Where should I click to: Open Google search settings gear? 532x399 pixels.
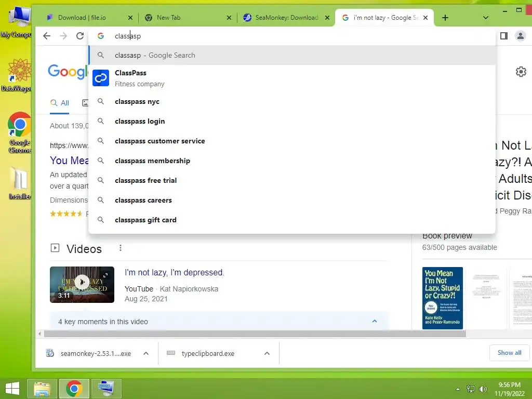click(x=521, y=72)
